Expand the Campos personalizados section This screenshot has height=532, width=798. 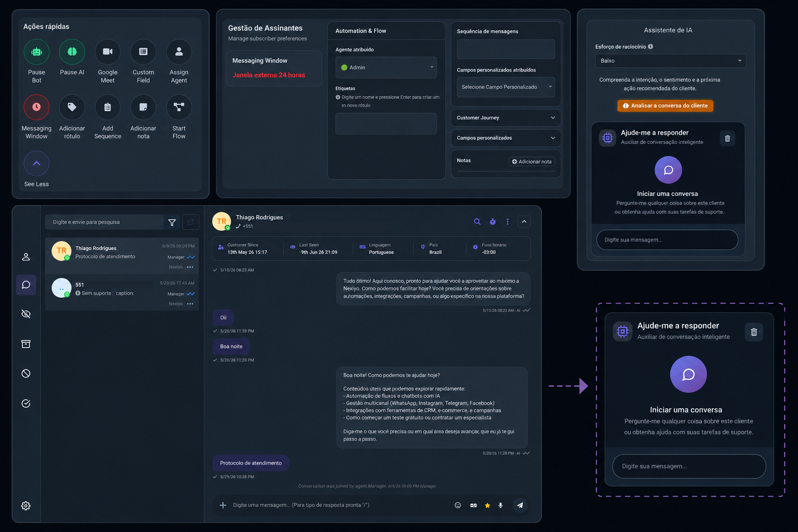coord(506,138)
